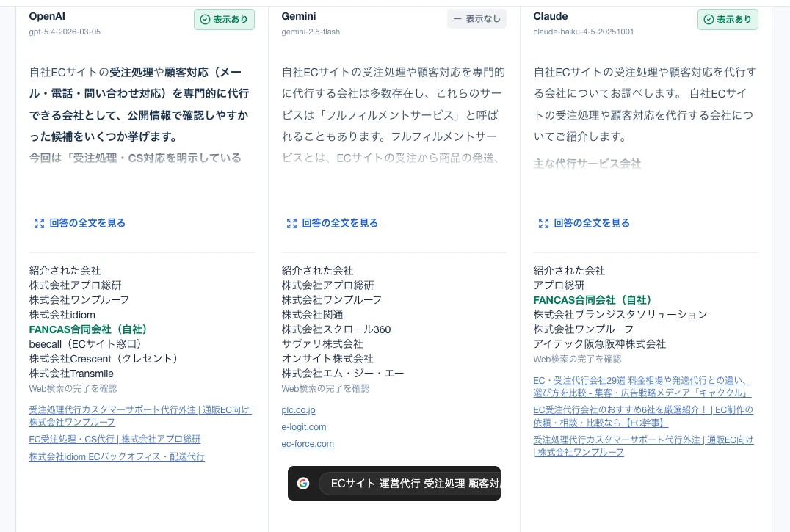This screenshot has height=532, width=790.
Task: Click the checkmark icon in Claude's 表示あり badge
Action: 709,20
